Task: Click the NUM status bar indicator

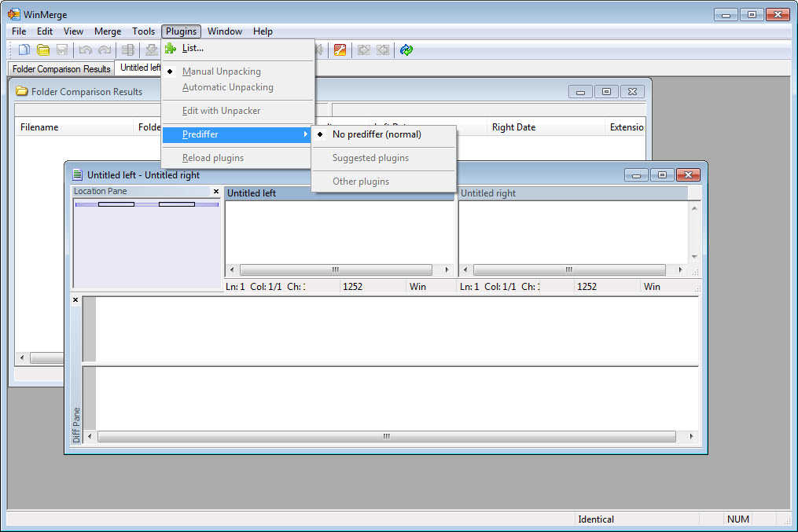Action: tap(738, 519)
